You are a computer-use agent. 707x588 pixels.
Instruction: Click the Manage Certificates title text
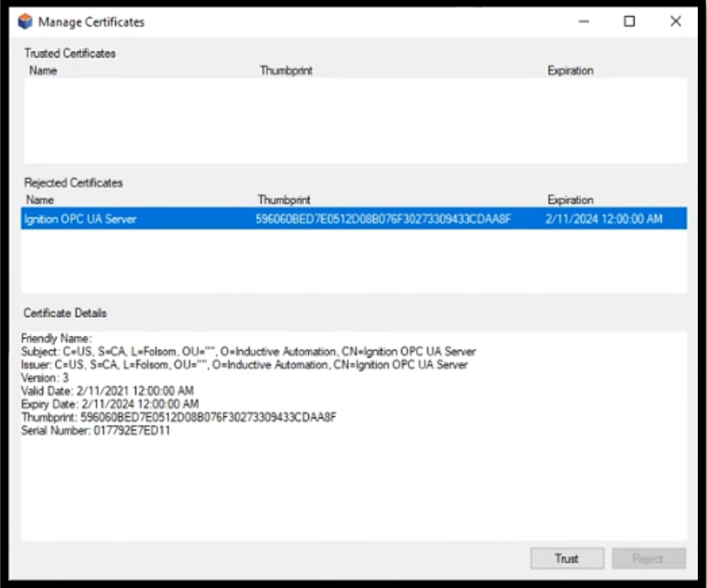[x=92, y=22]
